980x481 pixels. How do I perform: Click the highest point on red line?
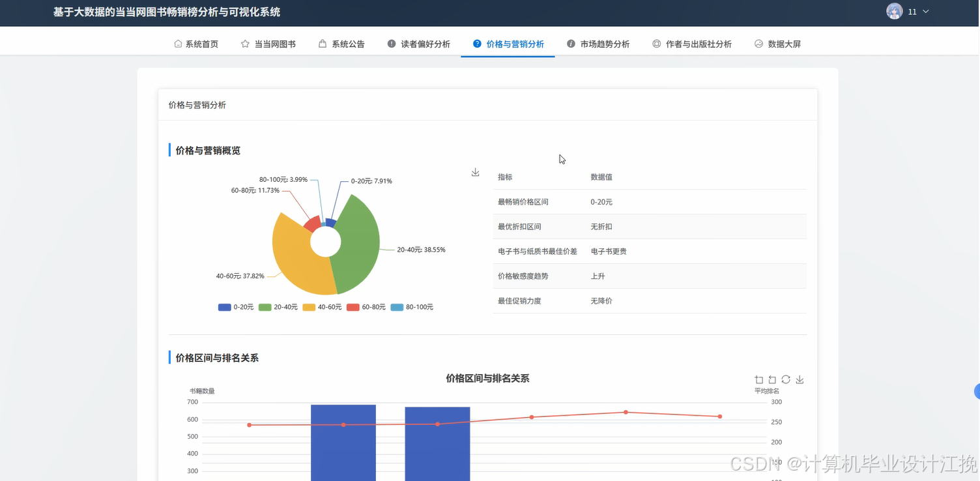[626, 412]
